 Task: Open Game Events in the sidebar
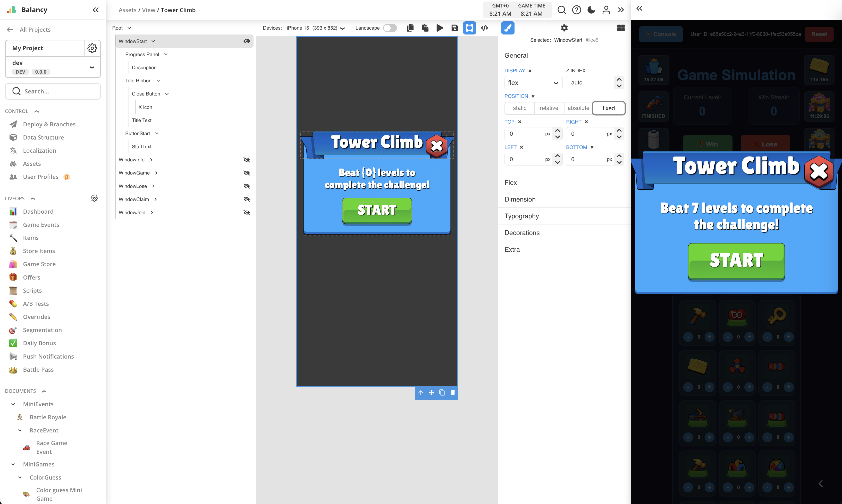tap(41, 224)
